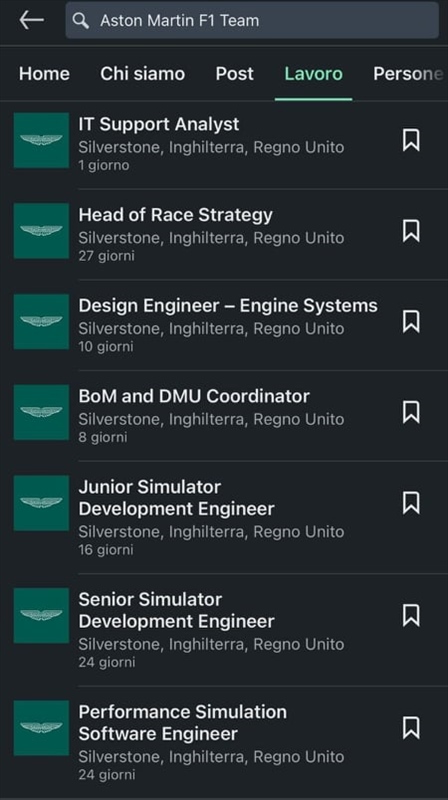The height and width of the screenshot is (800, 448).
Task: Open Performance Simulation Software Engineer job title
Action: [x=183, y=722]
